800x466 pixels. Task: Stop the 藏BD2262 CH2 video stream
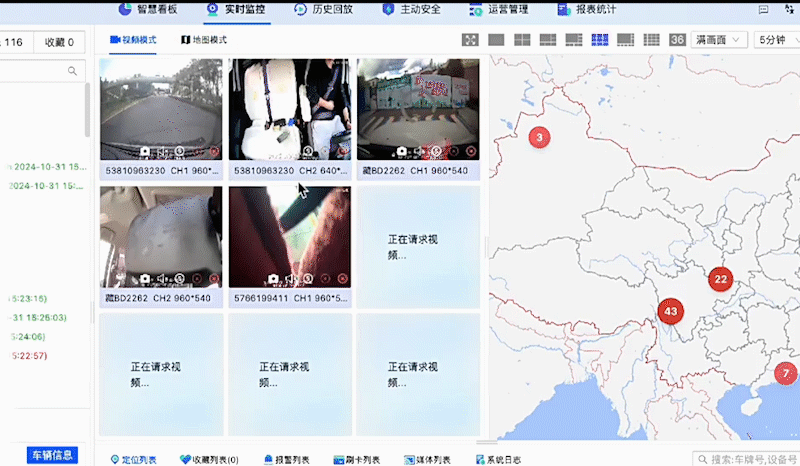pos(214,279)
